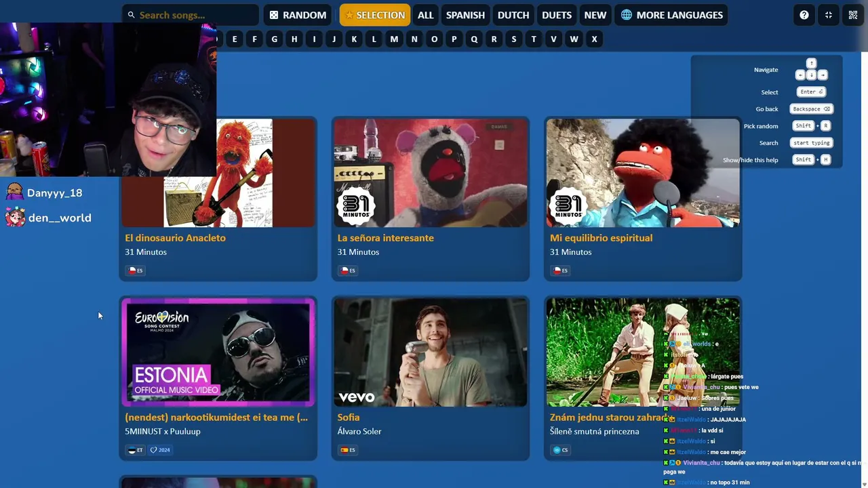Click the Backspace key hint beside Go back

(811, 109)
